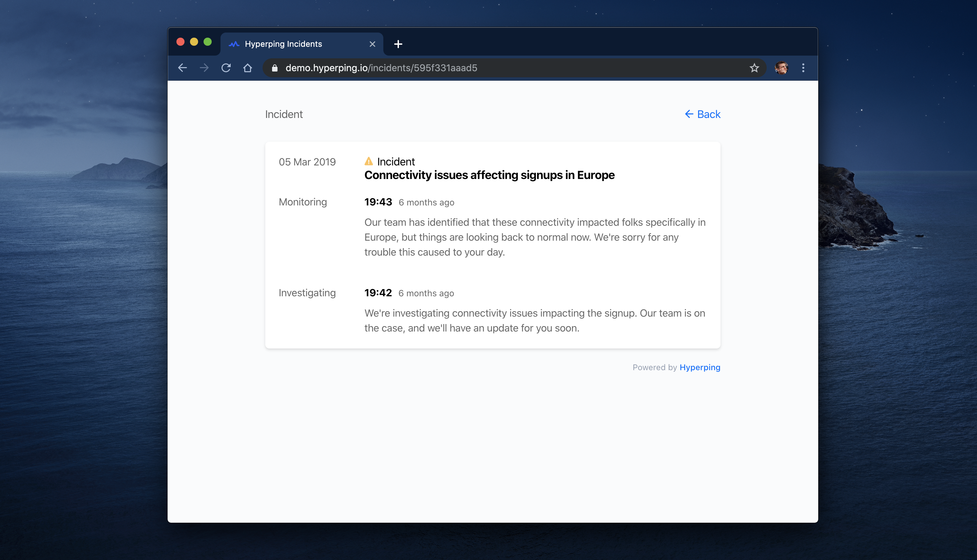Screen dimensions: 977x560
Task: Click the 19:42 Investigating timestamp
Action: [378, 293]
